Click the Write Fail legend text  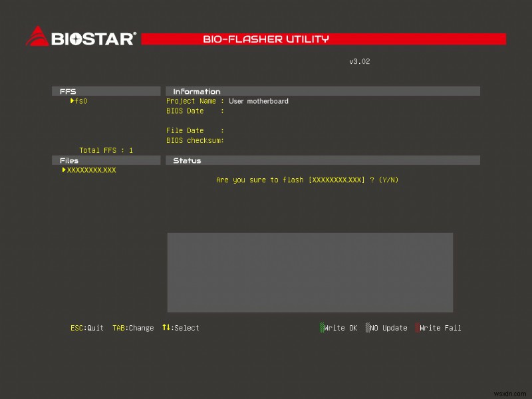coord(440,328)
